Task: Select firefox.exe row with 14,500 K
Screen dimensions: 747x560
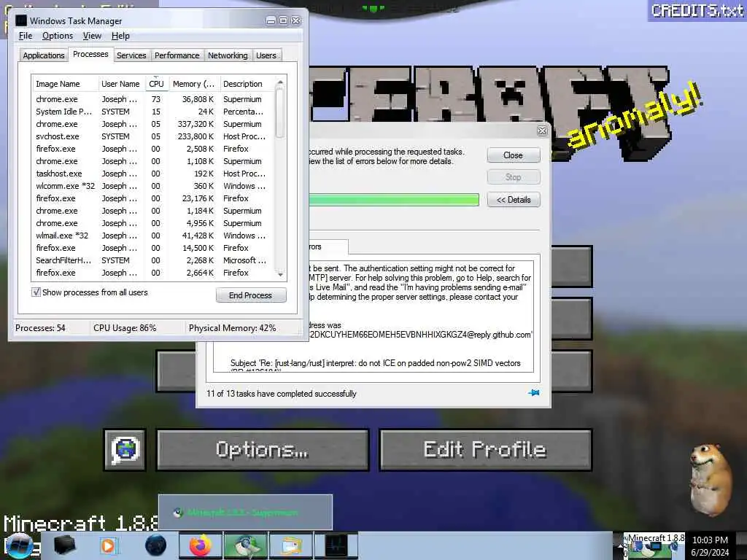Action: coord(153,248)
